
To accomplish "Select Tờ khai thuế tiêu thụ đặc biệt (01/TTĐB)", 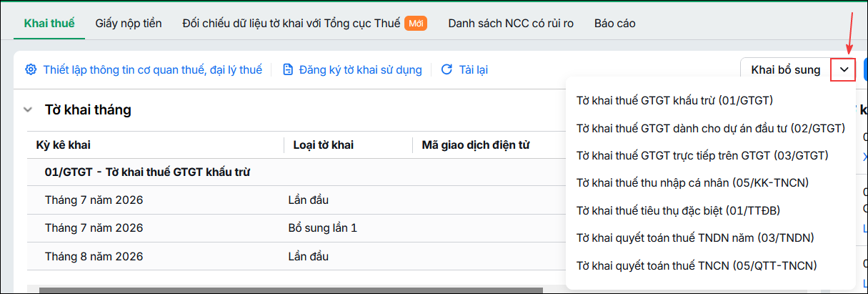I will coord(678,210).
